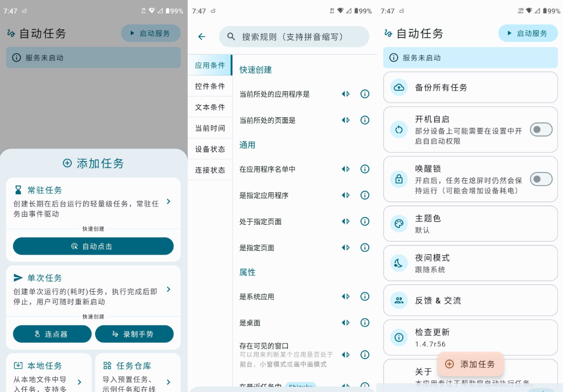This screenshot has width=563, height=392.
Task: Click the 通用 section header
Action: (x=247, y=145)
